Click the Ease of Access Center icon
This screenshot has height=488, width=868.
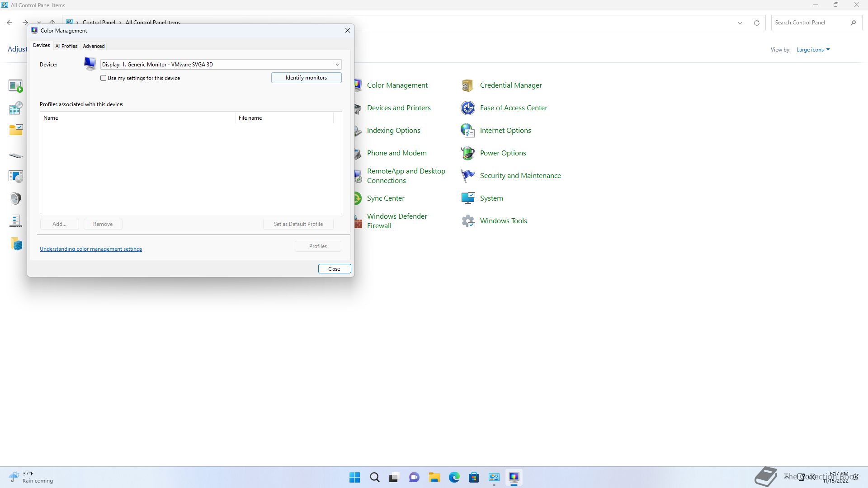coord(467,108)
